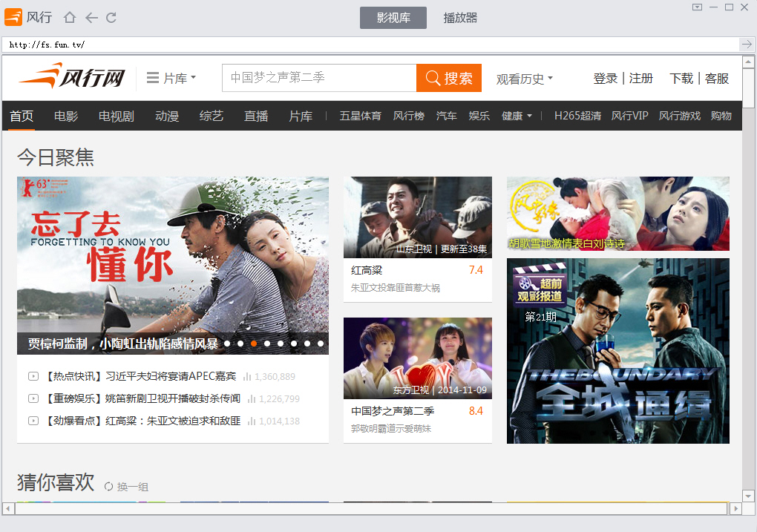Expand the 观看历史 dropdown
This screenshot has height=532, width=757.
(x=525, y=79)
